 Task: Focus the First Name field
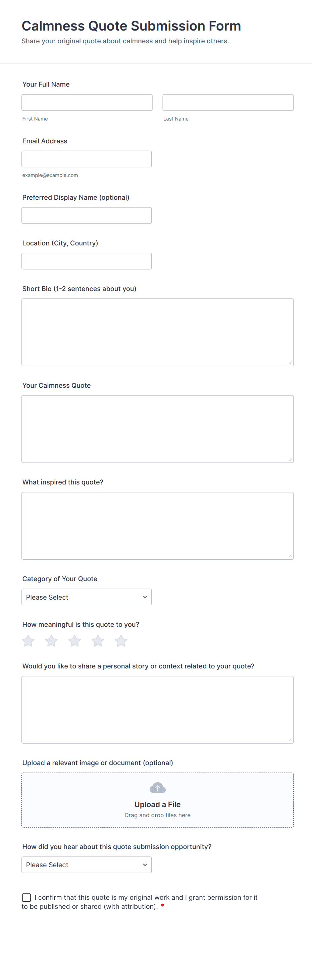click(x=87, y=103)
